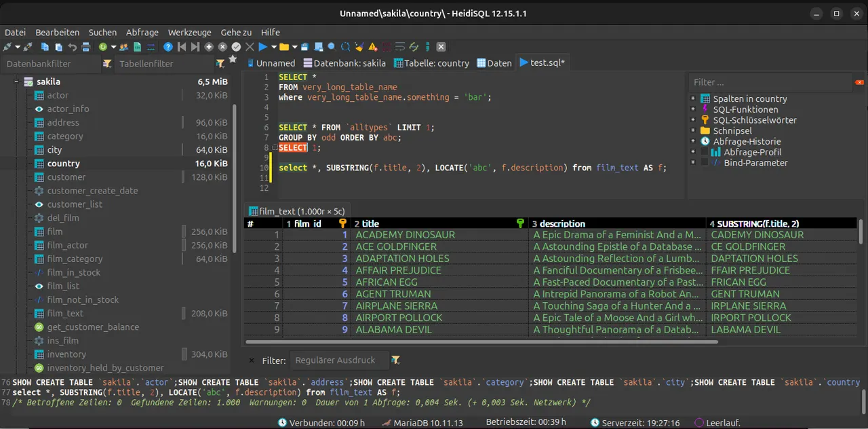The image size is (868, 429).
Task: Click the magnifier search text icon
Action: pos(332,47)
